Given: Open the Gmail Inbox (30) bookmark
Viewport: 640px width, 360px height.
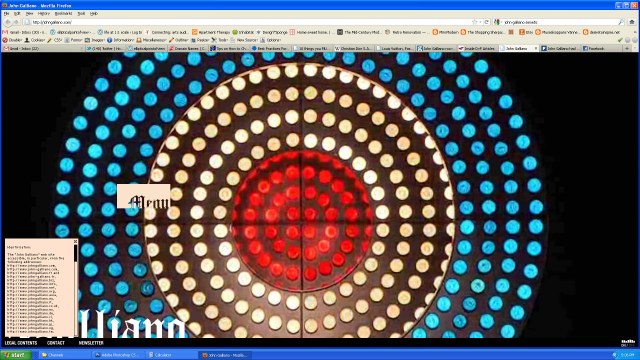Looking at the screenshot, I should [x=25, y=32].
